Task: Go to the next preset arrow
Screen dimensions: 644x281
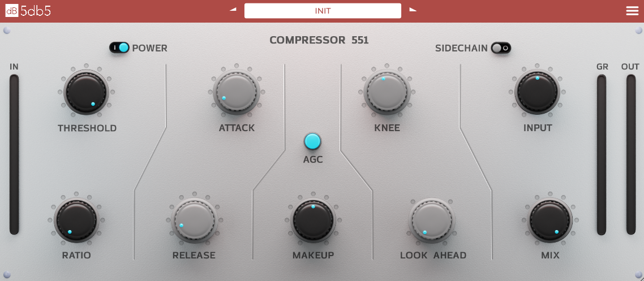Action: click(413, 10)
